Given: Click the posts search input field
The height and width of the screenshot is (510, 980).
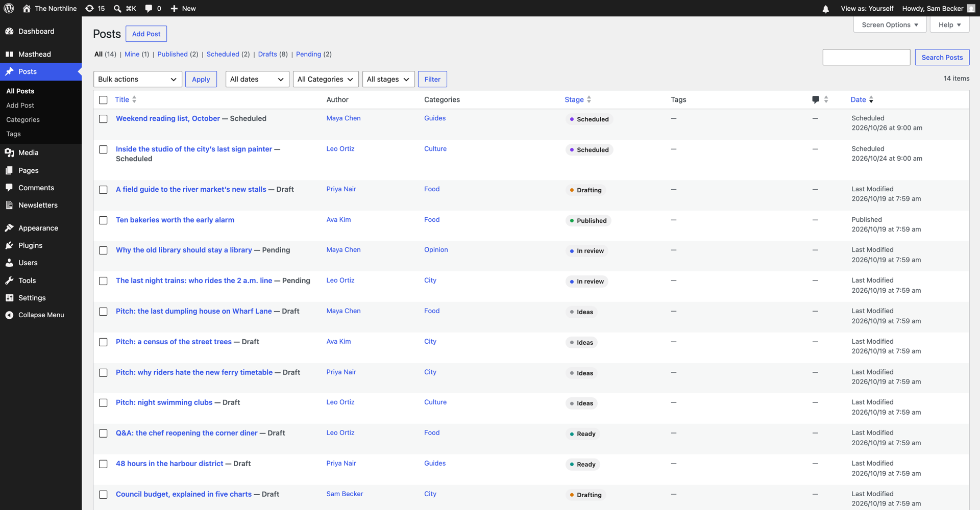Looking at the screenshot, I should coord(866,57).
